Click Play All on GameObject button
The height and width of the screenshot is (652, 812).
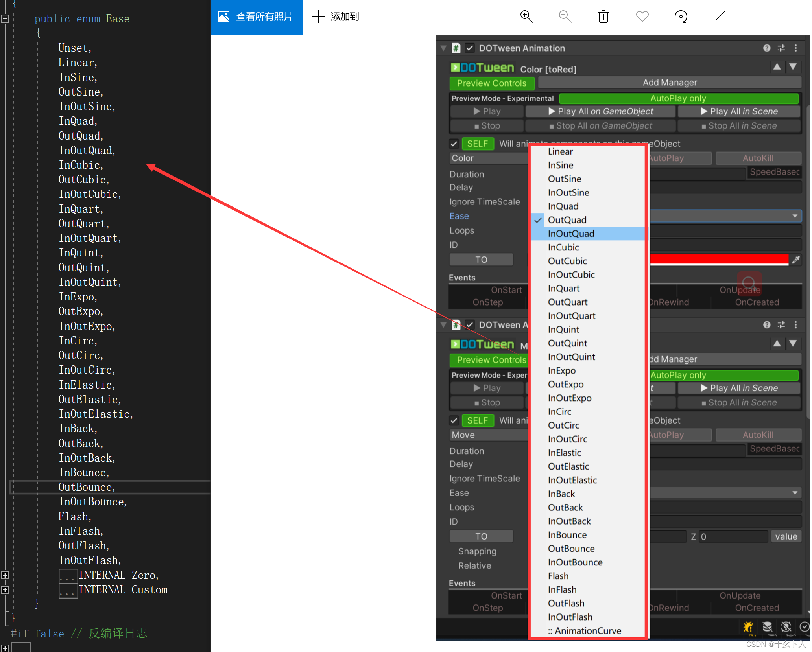tap(601, 111)
